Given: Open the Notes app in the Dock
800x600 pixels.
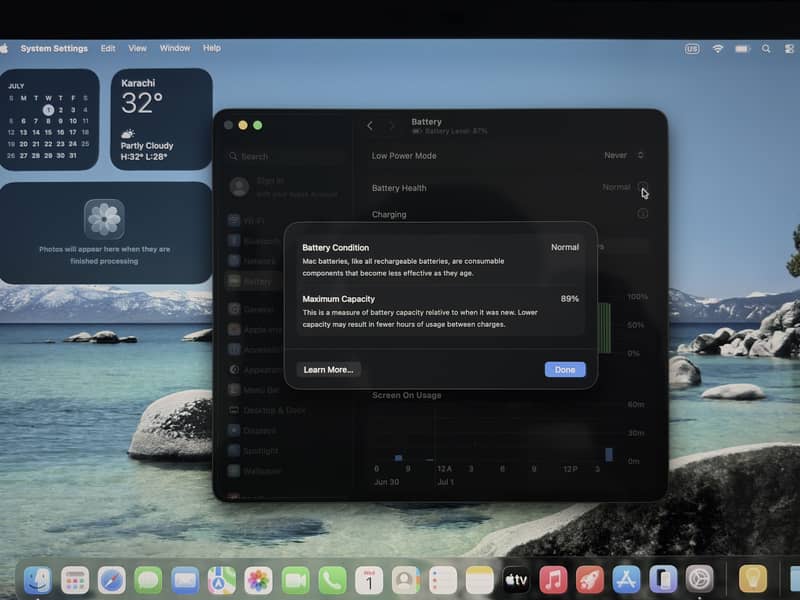Looking at the screenshot, I should [x=480, y=580].
